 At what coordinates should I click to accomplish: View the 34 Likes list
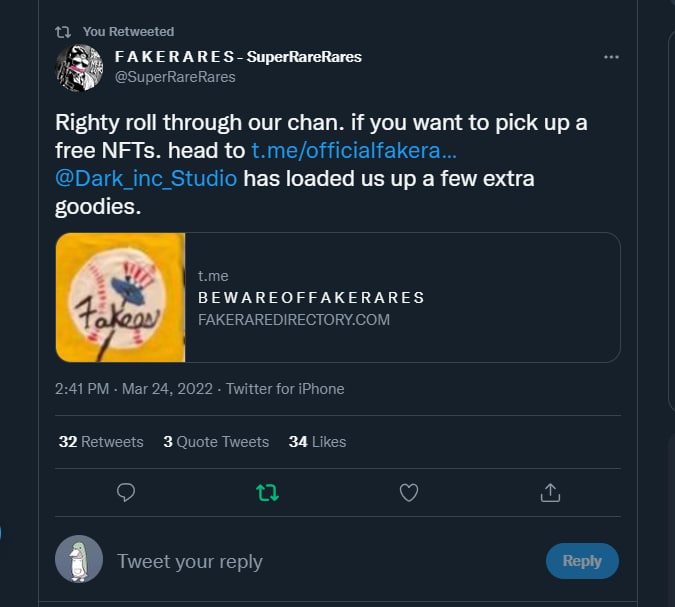pyautogui.click(x=317, y=442)
